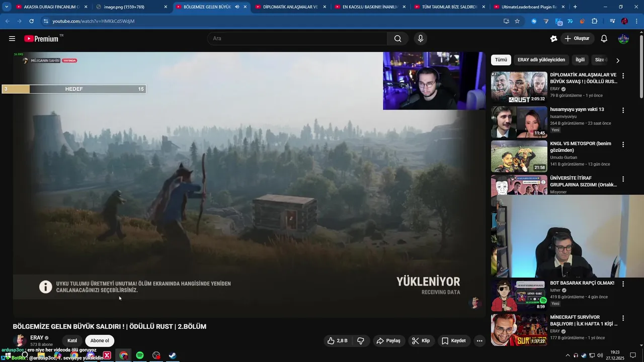Open options for KNGL VS METOSPOR video

click(623, 144)
